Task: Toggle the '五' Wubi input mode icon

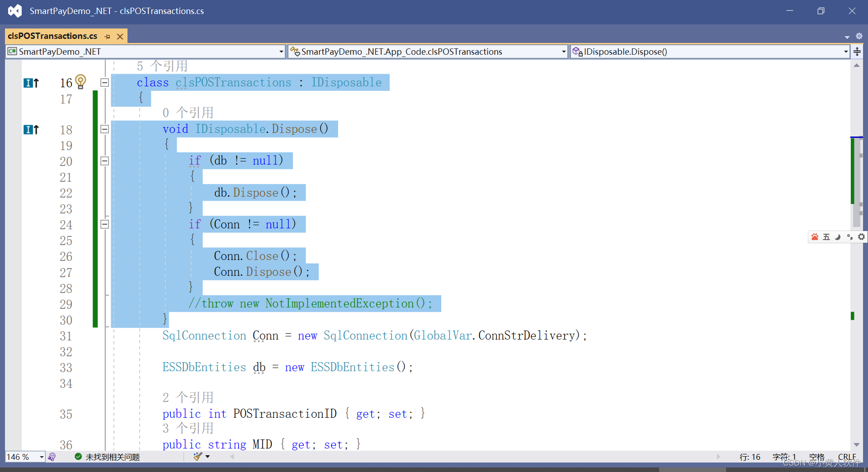Action: [x=826, y=237]
